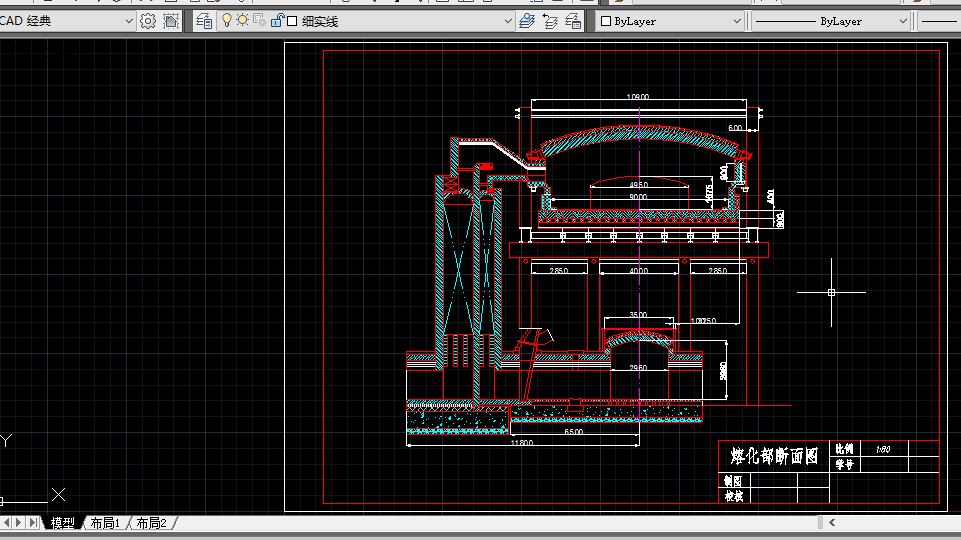This screenshot has height=540, width=961.
Task: Select the 模型 model tab
Action: point(62,523)
